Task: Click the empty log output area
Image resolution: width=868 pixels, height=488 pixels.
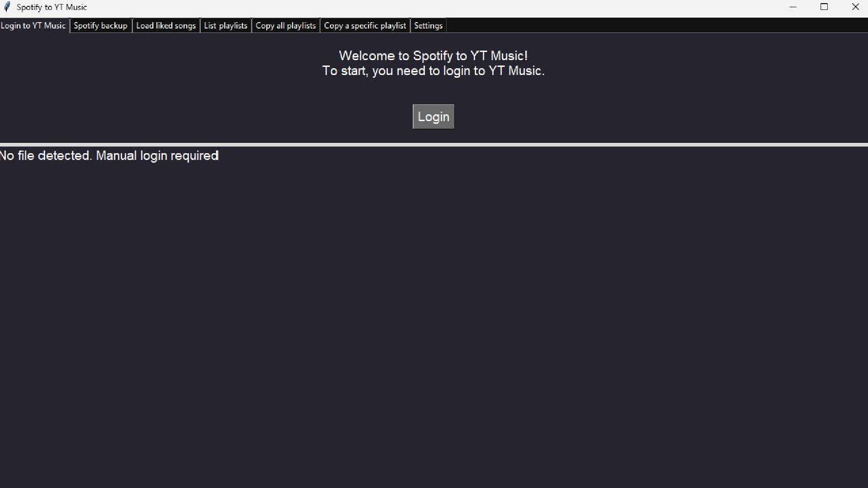Action: (433, 316)
